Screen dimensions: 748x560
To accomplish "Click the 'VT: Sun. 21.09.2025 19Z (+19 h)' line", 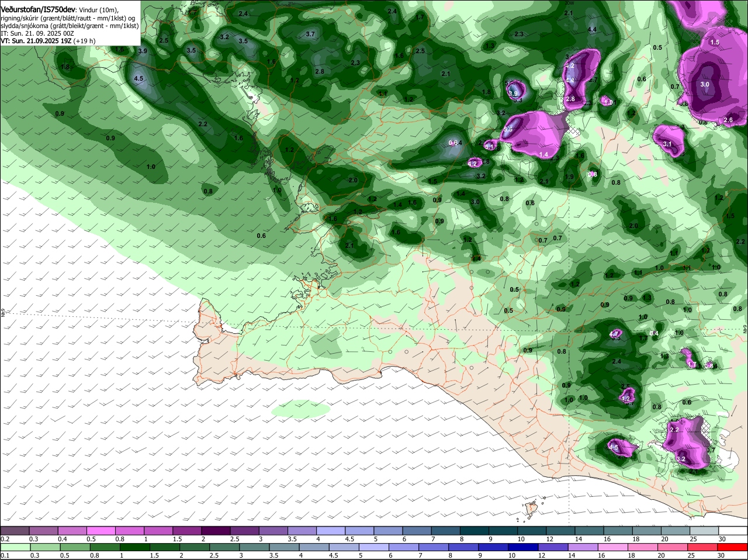I will click(48, 41).
